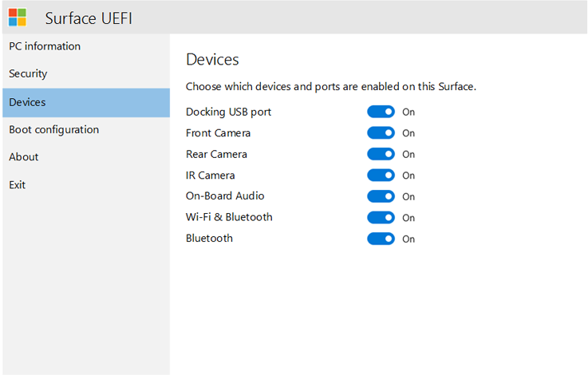This screenshot has height=375, width=588.
Task: Turn off the Front Camera toggle
Action: (x=381, y=133)
